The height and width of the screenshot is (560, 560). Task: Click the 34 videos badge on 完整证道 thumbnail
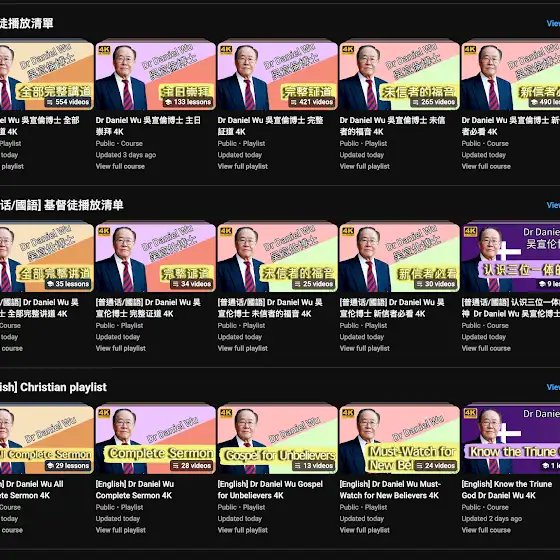pos(192,284)
